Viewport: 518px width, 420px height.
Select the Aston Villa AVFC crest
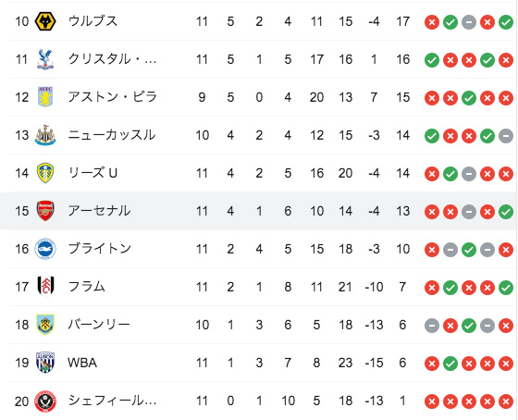click(x=45, y=97)
